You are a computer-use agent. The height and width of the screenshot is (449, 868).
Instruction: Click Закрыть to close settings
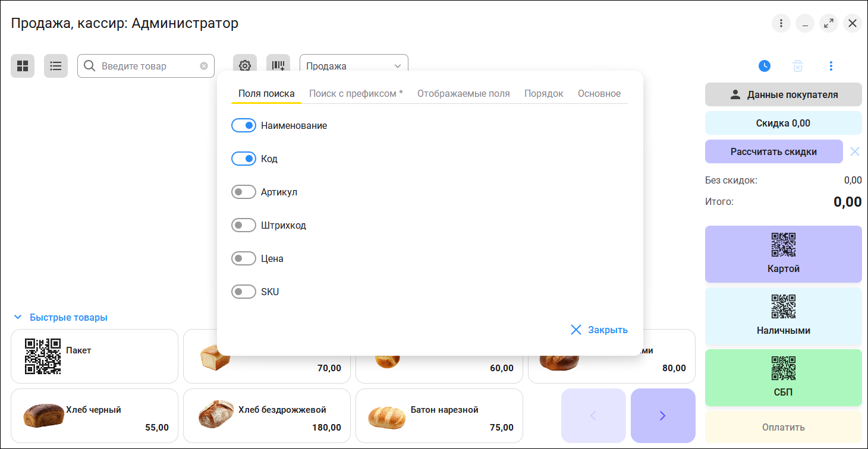[599, 330]
